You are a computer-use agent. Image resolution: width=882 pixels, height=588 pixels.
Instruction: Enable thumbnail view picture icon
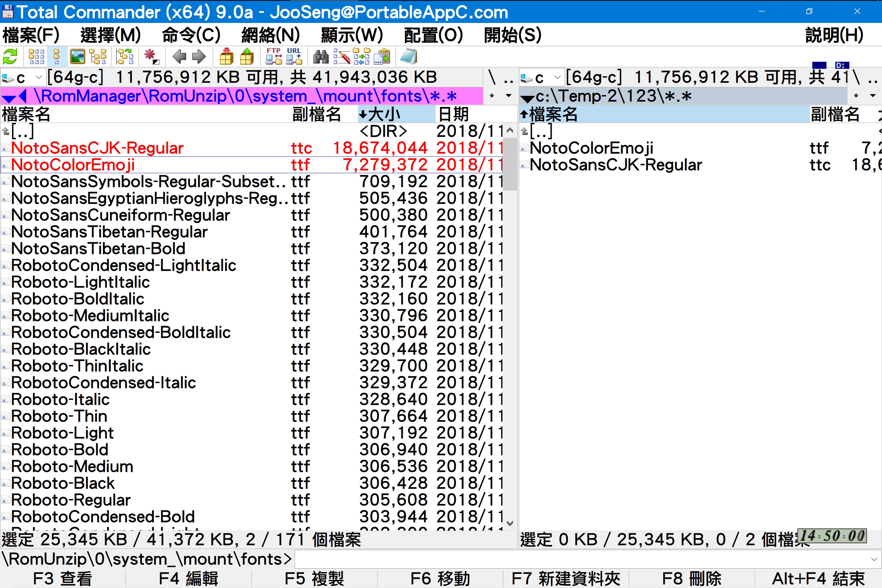click(77, 57)
